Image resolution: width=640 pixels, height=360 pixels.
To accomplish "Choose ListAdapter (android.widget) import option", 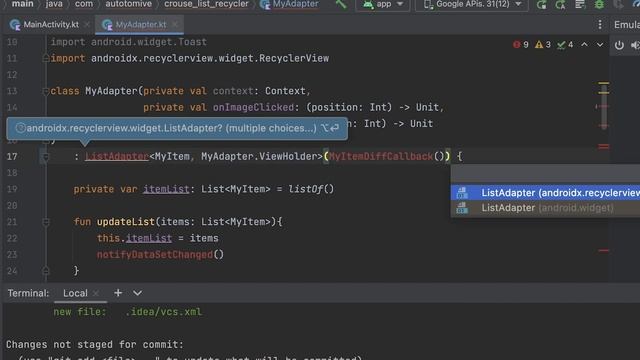I will tap(545, 208).
